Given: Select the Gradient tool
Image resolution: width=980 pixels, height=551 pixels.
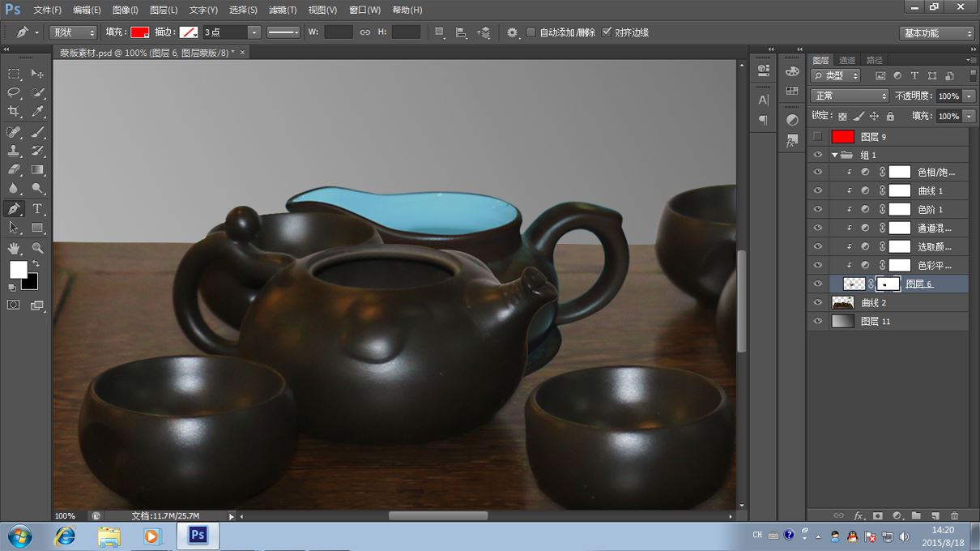Looking at the screenshot, I should (38, 170).
